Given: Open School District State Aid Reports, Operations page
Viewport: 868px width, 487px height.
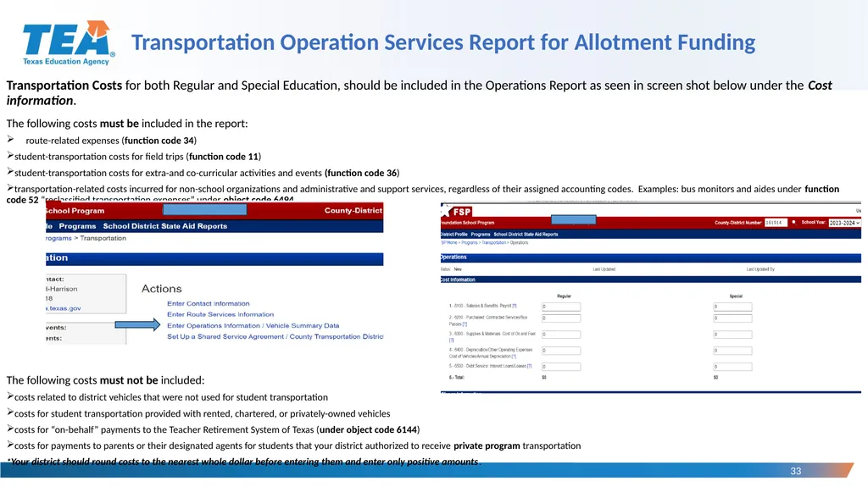Looking at the screenshot, I should tap(526, 234).
